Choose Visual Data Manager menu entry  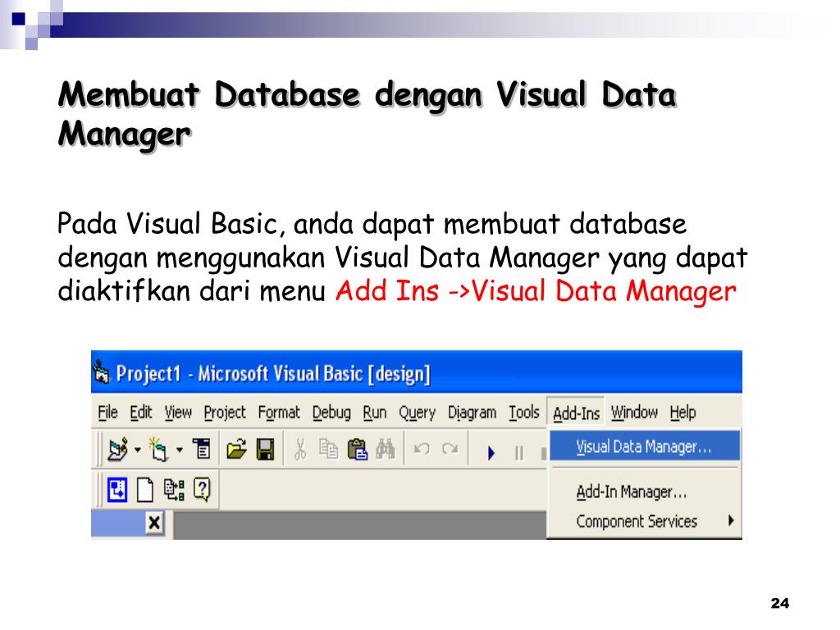645,447
